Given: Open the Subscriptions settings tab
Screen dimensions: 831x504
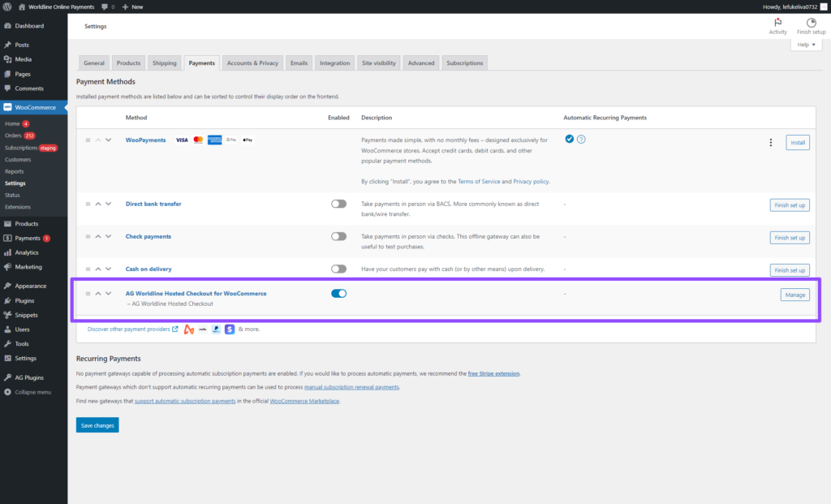Looking at the screenshot, I should click(x=464, y=62).
